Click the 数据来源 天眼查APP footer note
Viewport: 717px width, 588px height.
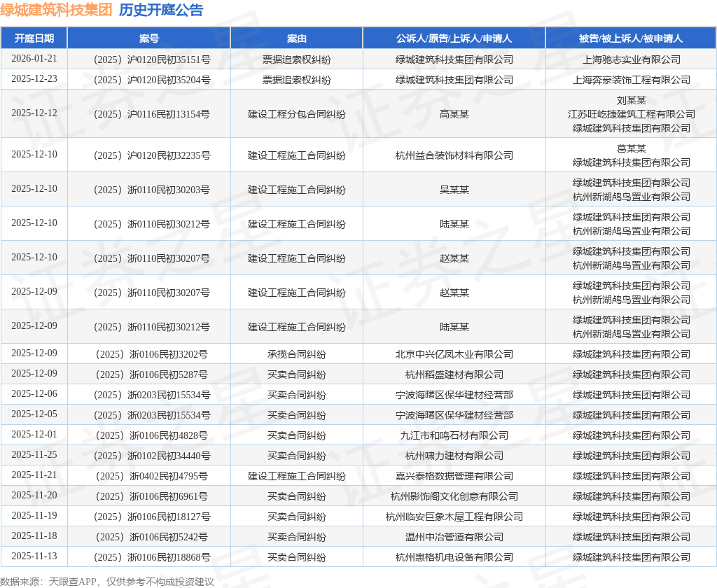point(107,582)
